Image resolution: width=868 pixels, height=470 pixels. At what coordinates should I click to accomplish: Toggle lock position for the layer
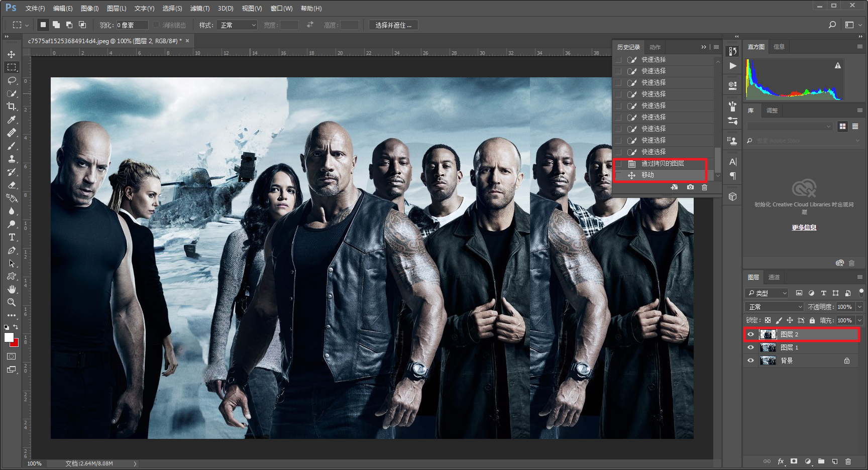(x=790, y=320)
